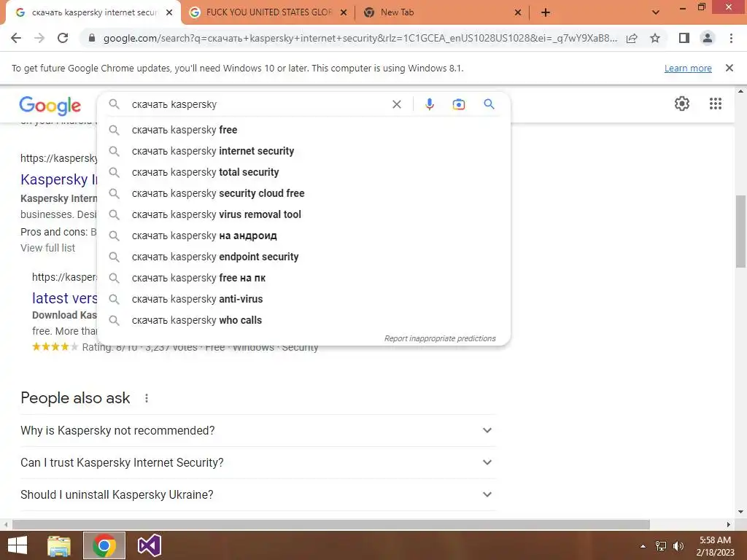Dismiss the Chrome update notification bar
The width and height of the screenshot is (747, 560).
[729, 68]
